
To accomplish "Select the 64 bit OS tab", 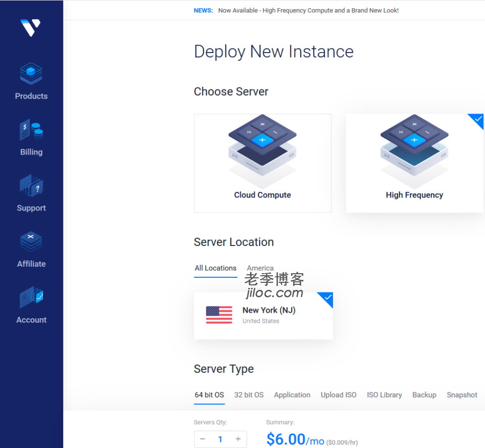I will pyautogui.click(x=209, y=395).
